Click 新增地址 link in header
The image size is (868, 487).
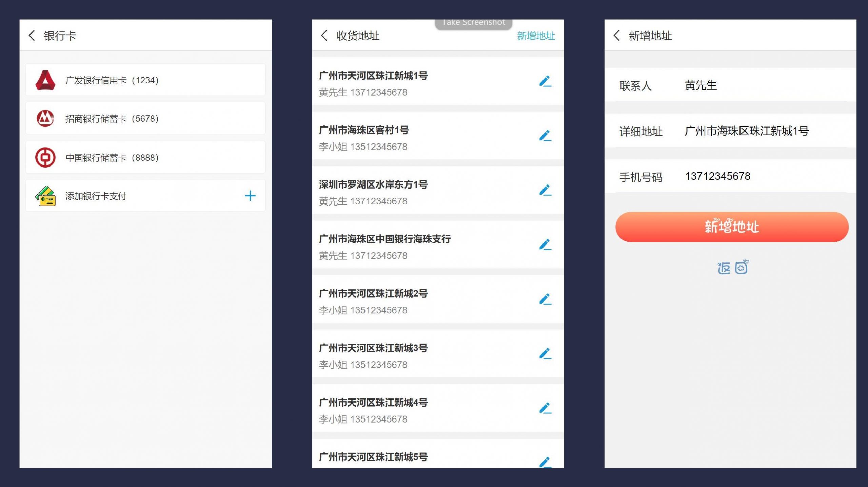[536, 36]
